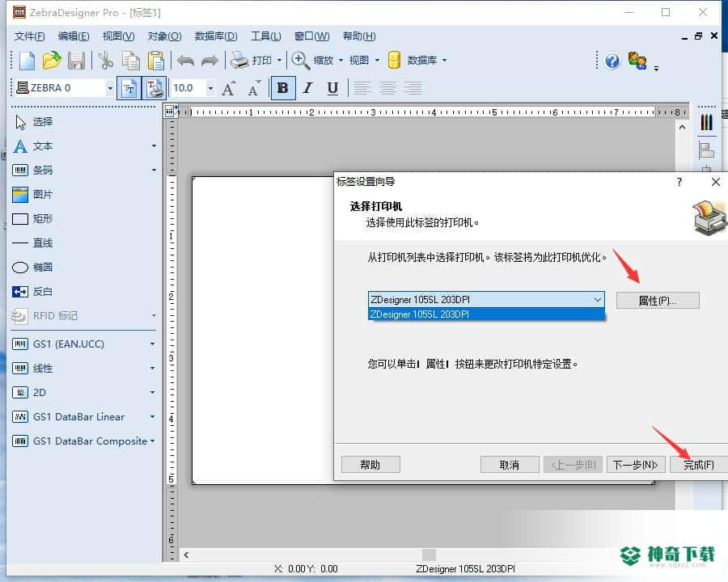The width and height of the screenshot is (728, 582).
Task: Open the 工具(L) menu
Action: [266, 36]
